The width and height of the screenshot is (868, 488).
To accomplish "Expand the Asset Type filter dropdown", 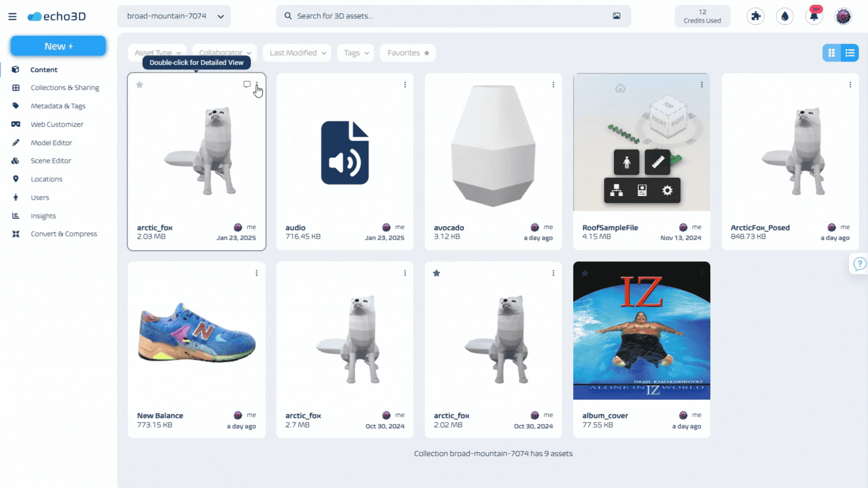I will coord(157,53).
